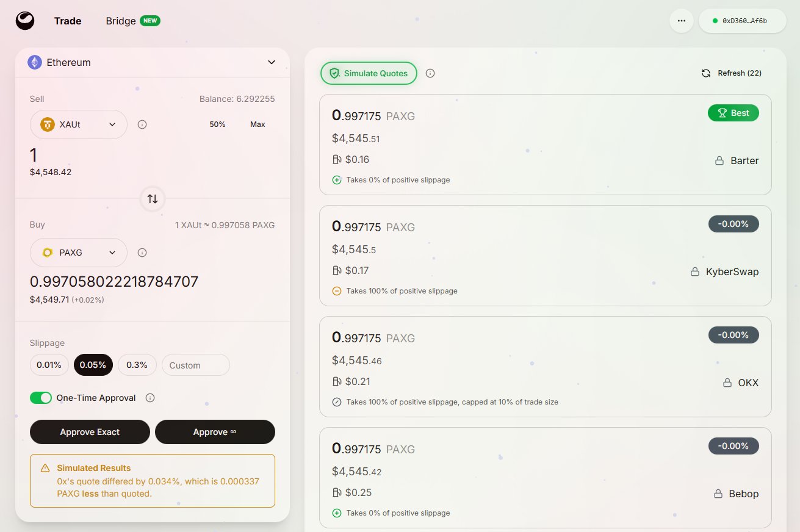Image resolution: width=800 pixels, height=532 pixels.
Task: Click info icon beside Simulate Quotes
Action: click(430, 73)
